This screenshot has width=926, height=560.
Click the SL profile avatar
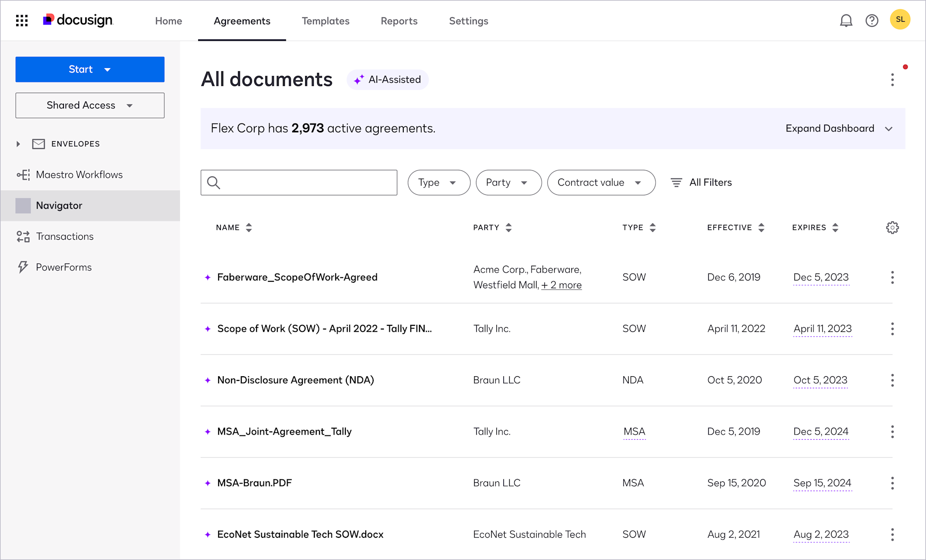[x=900, y=19]
